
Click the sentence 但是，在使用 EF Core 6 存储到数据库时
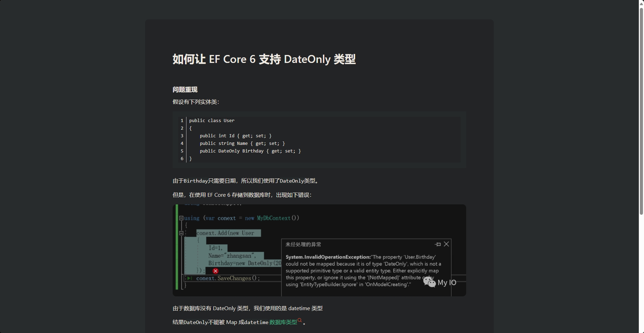pyautogui.click(x=242, y=195)
